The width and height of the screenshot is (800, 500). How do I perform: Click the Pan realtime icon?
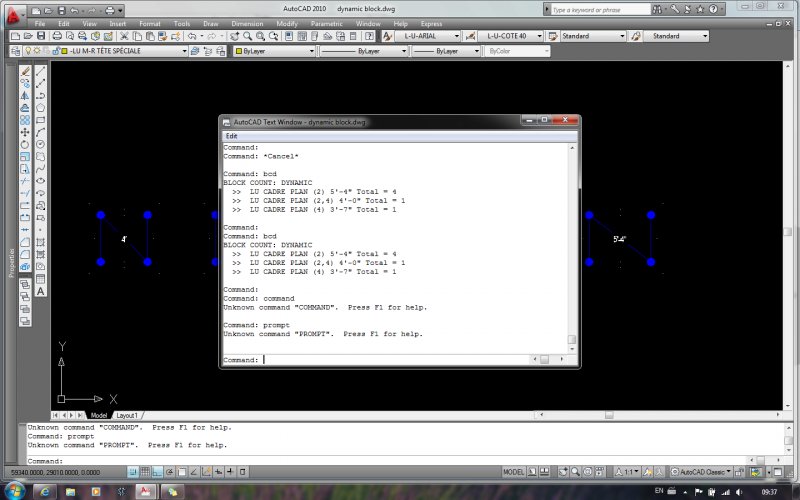pos(234,36)
